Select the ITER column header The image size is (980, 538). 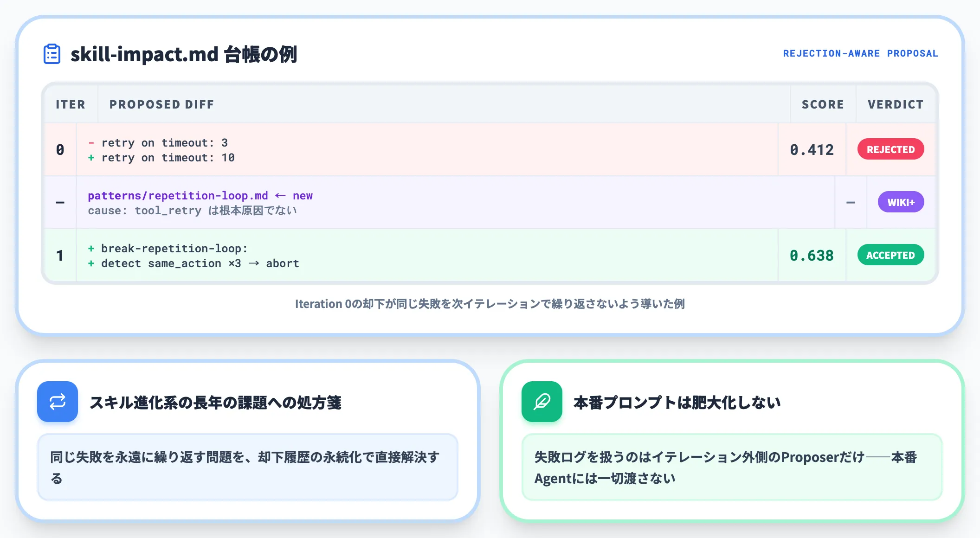tap(71, 104)
